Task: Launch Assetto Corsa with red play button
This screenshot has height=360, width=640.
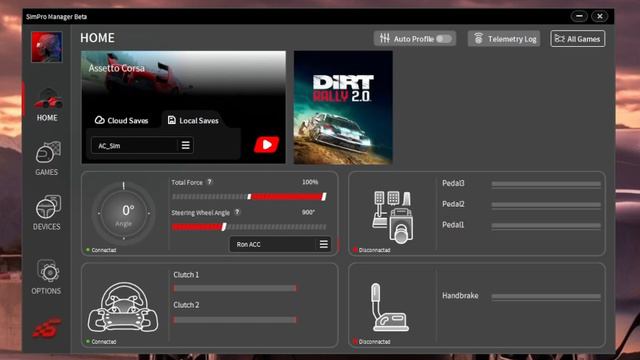Action: click(267, 144)
